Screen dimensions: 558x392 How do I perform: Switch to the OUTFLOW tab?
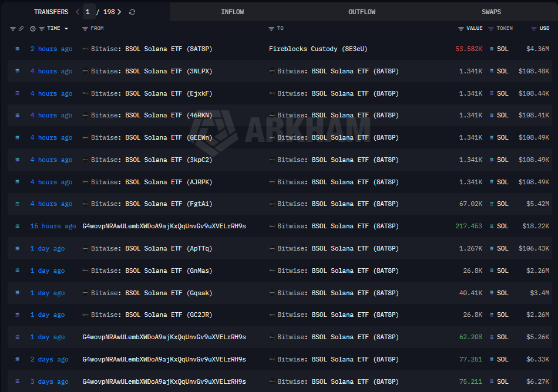[362, 12]
